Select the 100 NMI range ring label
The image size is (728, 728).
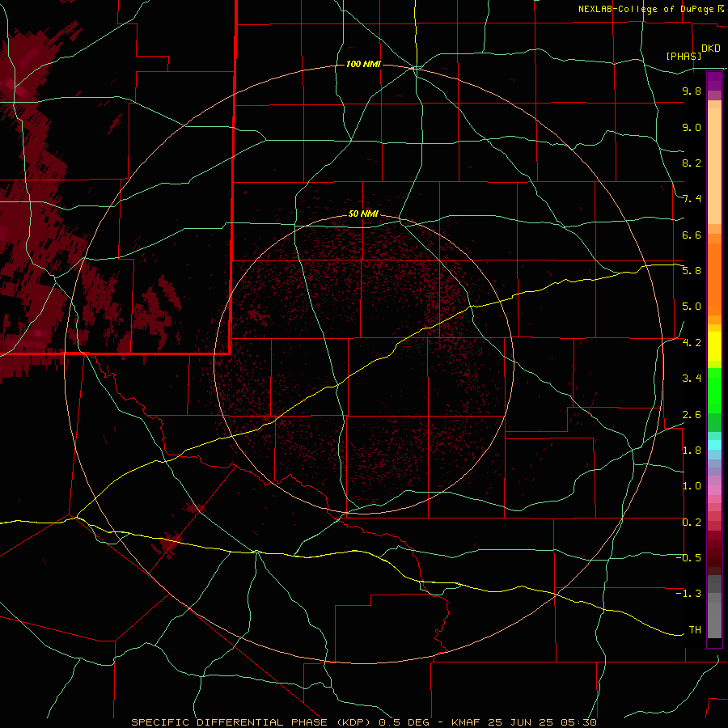click(x=363, y=64)
